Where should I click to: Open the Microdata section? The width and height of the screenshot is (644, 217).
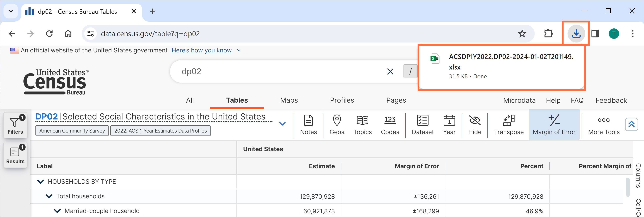(x=520, y=100)
